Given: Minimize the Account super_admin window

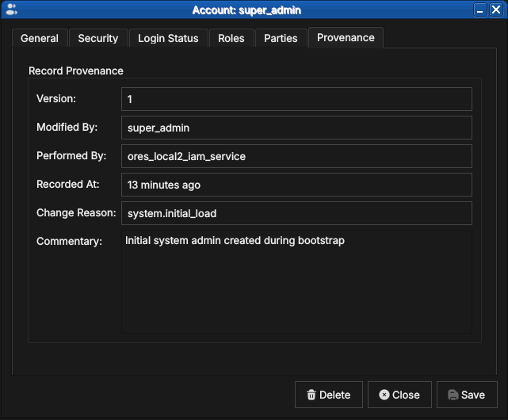Looking at the screenshot, I should pyautogui.click(x=479, y=10).
